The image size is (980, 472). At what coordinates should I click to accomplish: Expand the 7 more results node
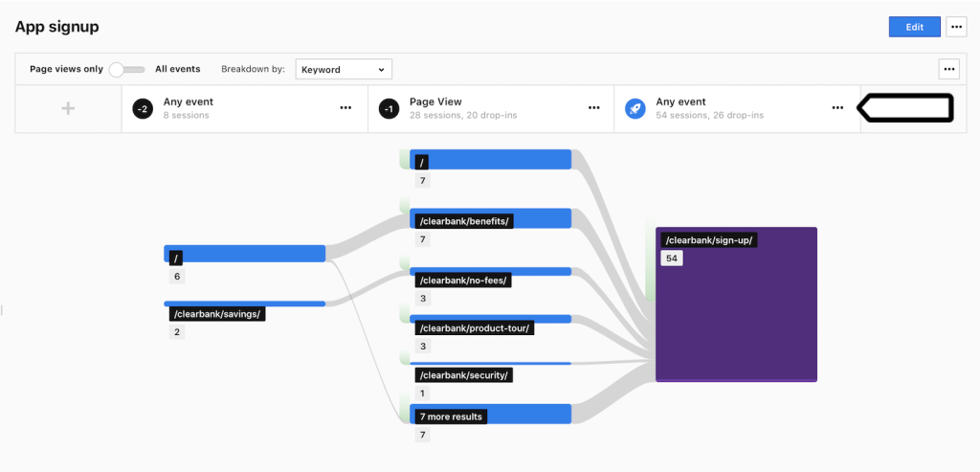[491, 414]
